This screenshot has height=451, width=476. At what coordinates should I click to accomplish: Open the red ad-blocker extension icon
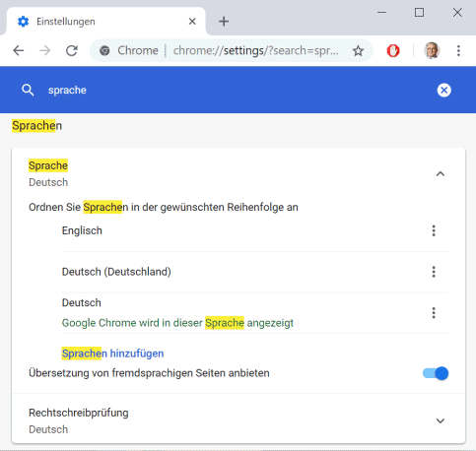[x=393, y=50]
